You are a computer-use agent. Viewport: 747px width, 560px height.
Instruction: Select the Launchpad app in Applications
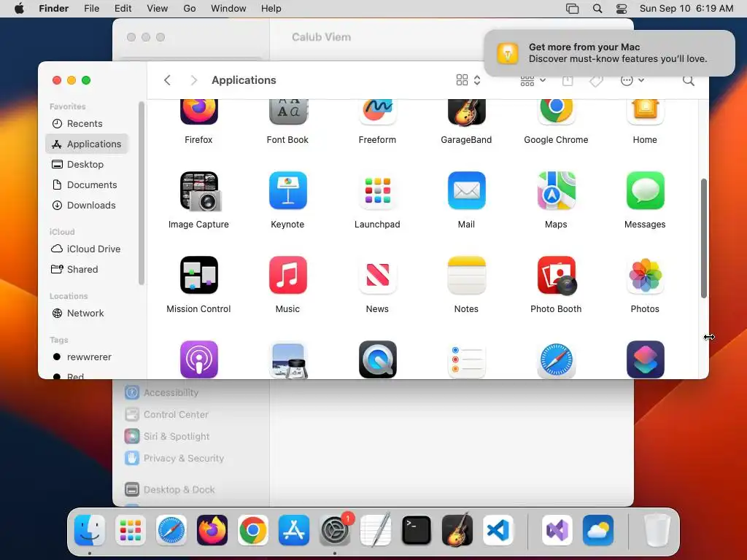(x=377, y=190)
